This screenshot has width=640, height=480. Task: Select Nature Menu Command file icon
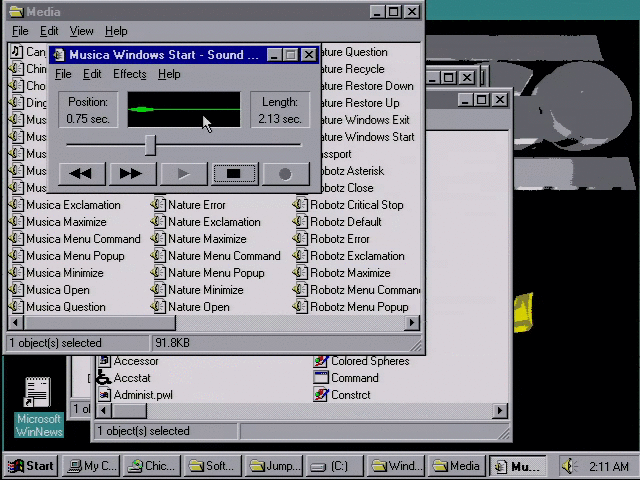click(x=158, y=256)
